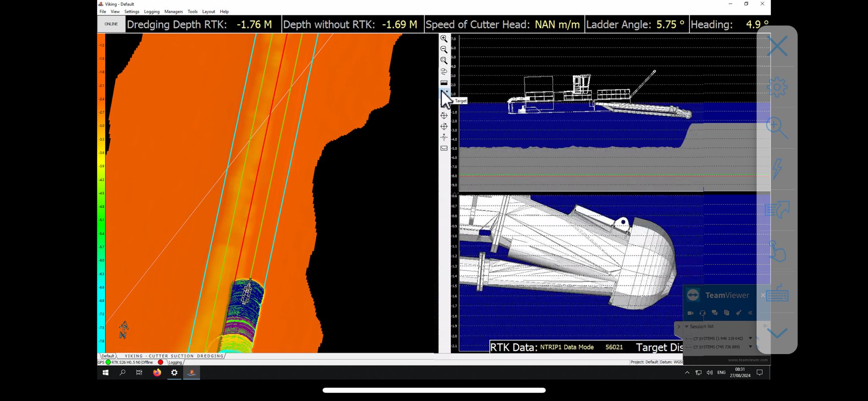Image resolution: width=868 pixels, height=401 pixels.
Task: Open the taskbar search magnifier
Action: pos(122,373)
